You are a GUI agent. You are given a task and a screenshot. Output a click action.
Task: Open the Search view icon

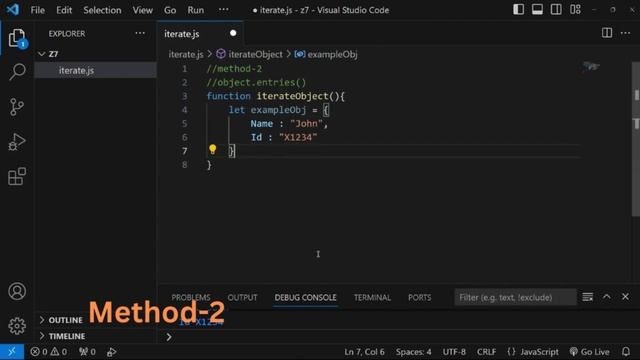pyautogui.click(x=17, y=72)
